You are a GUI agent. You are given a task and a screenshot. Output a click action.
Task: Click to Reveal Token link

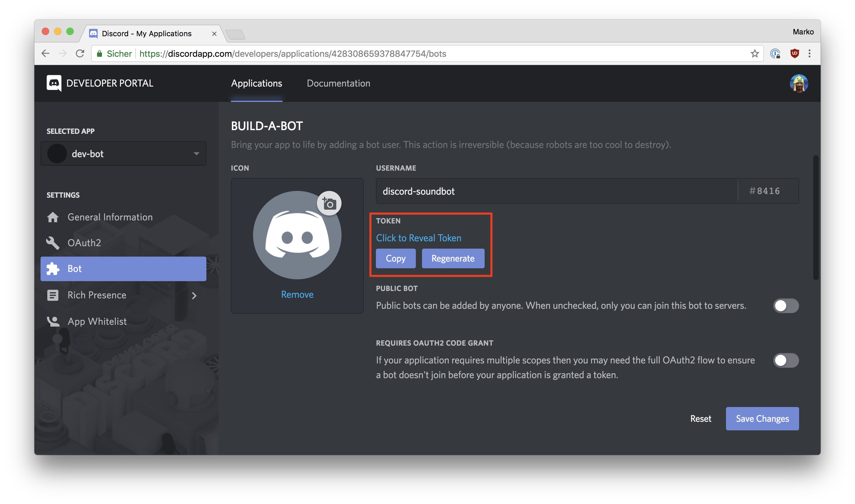(x=418, y=237)
